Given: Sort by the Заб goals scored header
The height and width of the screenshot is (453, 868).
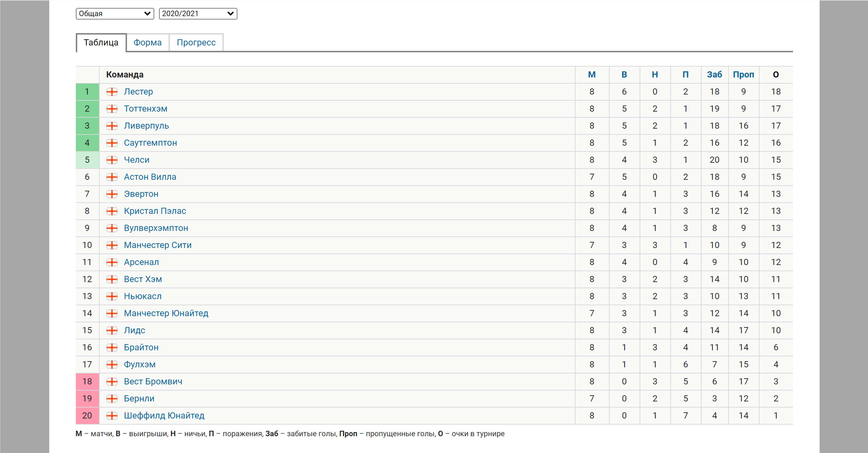Looking at the screenshot, I should [x=714, y=75].
